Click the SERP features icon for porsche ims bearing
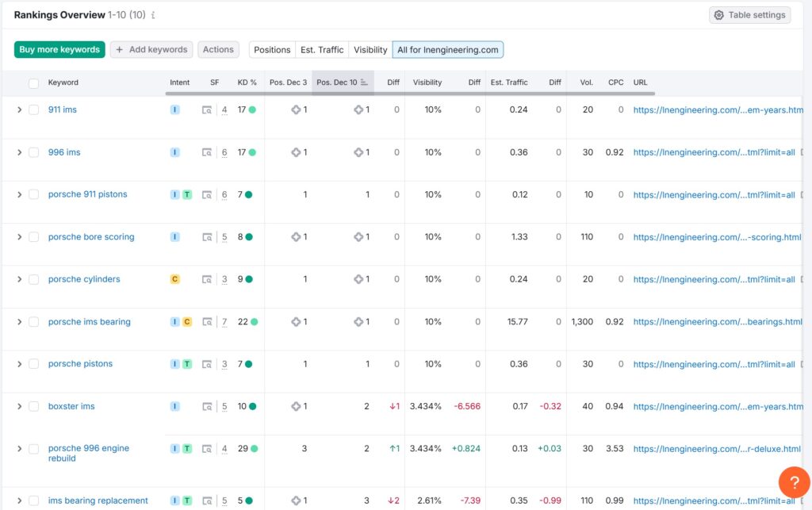This screenshot has width=812, height=510. point(207,322)
